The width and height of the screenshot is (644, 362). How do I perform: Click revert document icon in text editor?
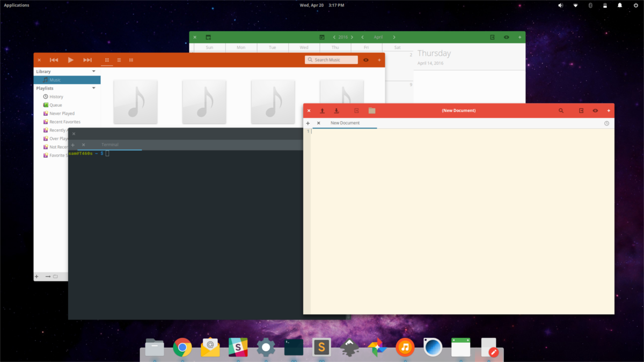pyautogui.click(x=357, y=110)
